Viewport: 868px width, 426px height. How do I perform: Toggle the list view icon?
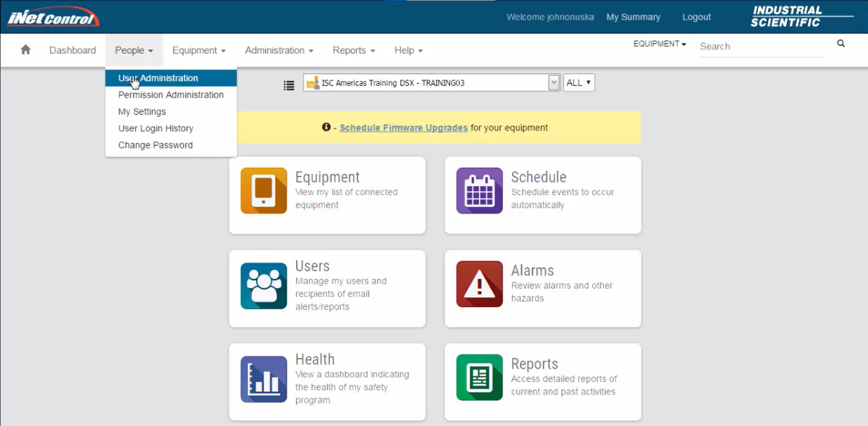[x=289, y=85]
